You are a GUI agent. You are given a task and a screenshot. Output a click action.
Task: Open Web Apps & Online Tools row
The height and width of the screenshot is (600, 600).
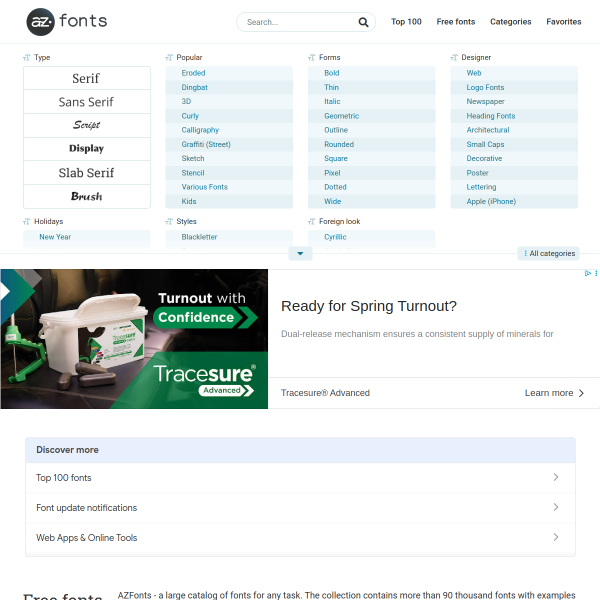point(300,538)
